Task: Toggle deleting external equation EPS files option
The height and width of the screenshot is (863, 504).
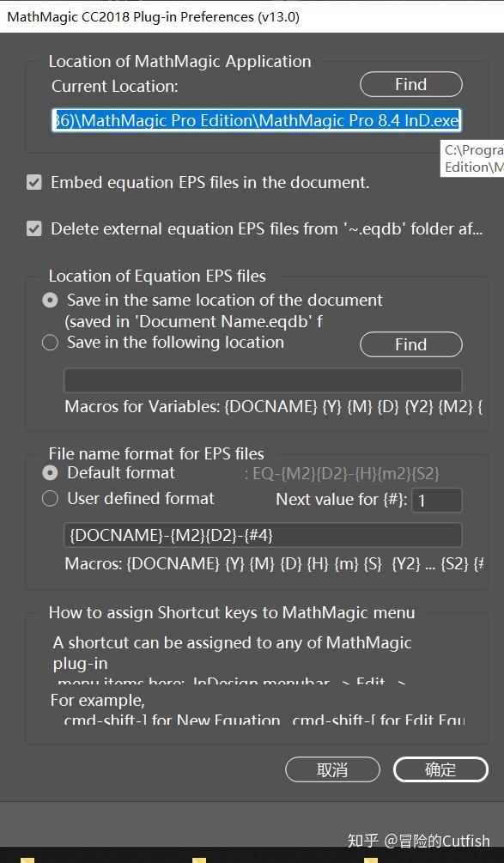Action: pyautogui.click(x=33, y=228)
